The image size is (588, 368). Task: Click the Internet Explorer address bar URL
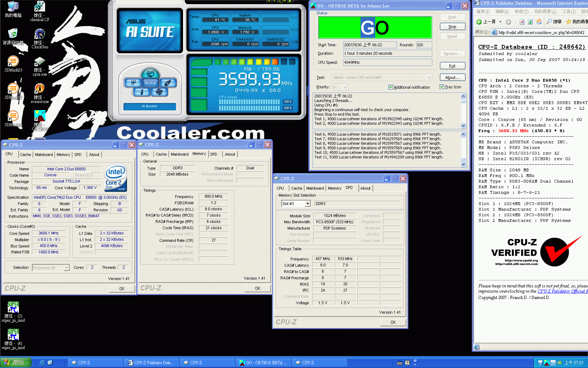(541, 32)
